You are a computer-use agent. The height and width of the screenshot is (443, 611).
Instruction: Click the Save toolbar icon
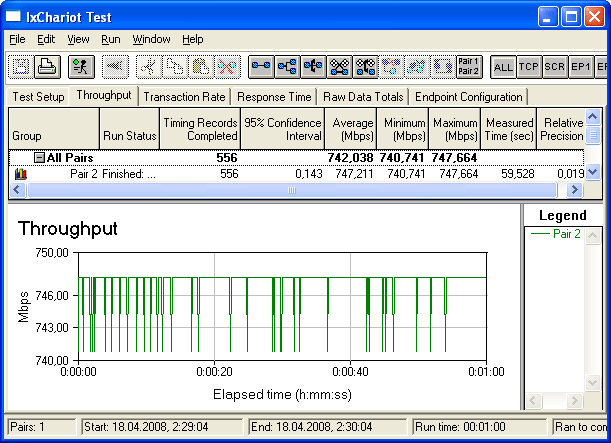coord(21,67)
